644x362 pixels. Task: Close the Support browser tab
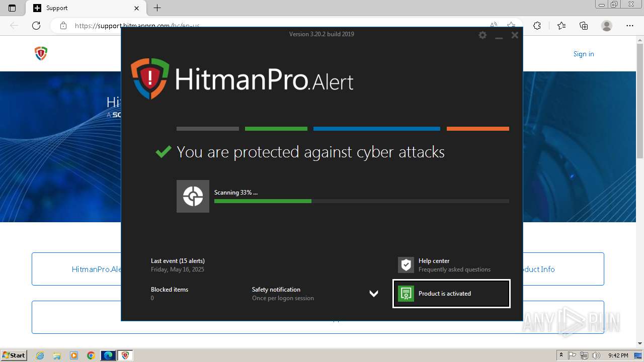tap(137, 8)
